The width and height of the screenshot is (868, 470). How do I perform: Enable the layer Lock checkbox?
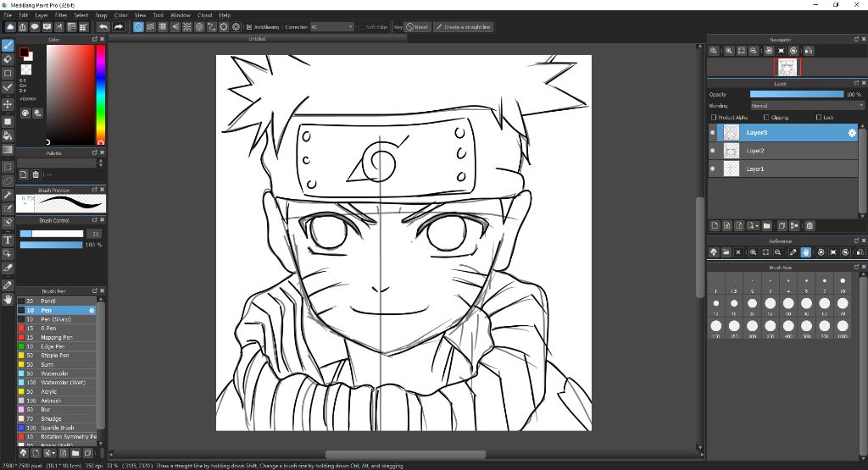click(x=819, y=117)
